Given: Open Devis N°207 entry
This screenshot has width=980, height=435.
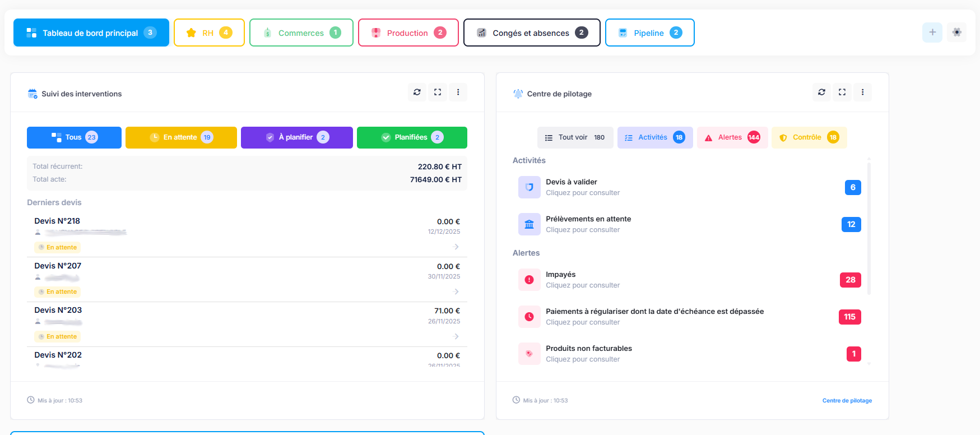Looking at the screenshot, I should (247, 279).
